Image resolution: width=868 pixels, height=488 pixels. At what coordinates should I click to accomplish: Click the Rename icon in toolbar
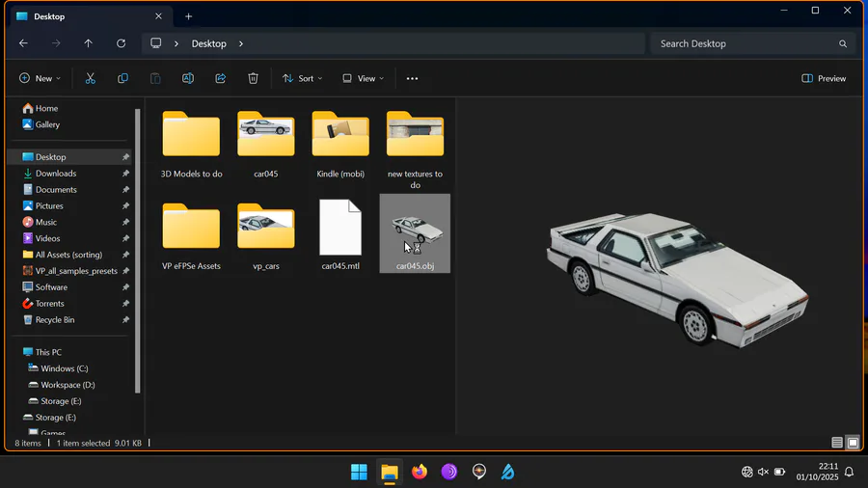(x=188, y=78)
